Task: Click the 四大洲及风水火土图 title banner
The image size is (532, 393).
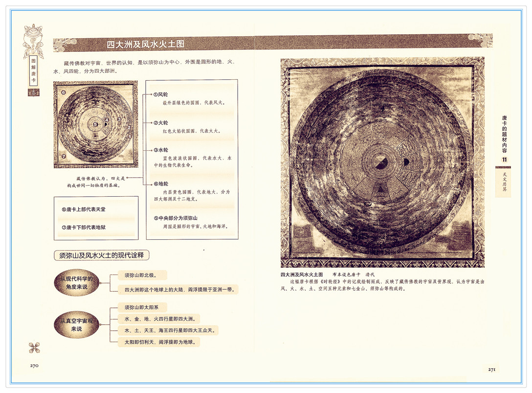Action: click(146, 44)
